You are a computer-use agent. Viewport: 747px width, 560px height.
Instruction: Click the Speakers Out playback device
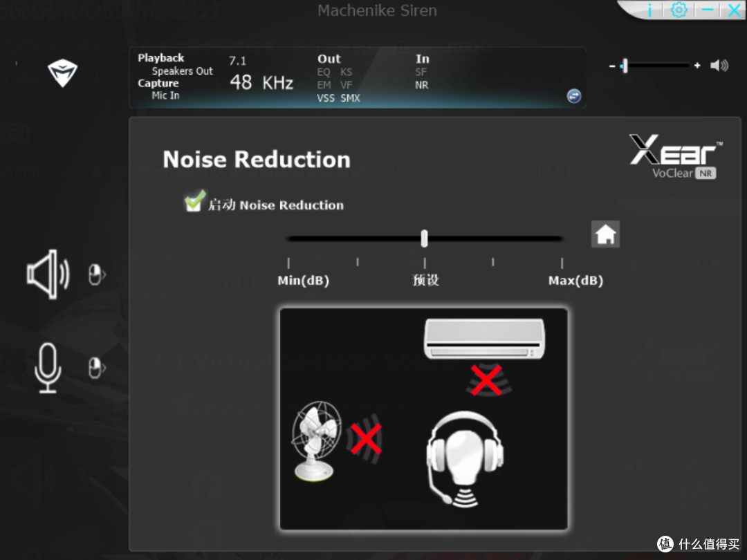point(182,71)
